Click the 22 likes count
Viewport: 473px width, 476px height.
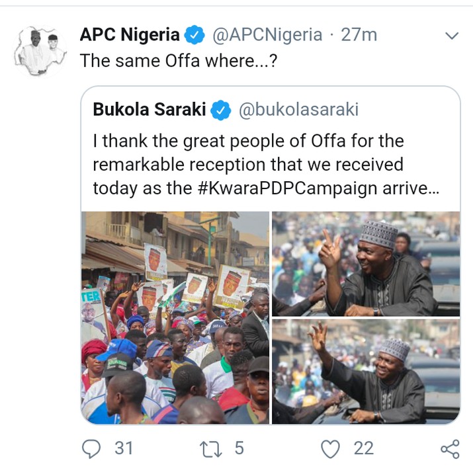click(363, 449)
